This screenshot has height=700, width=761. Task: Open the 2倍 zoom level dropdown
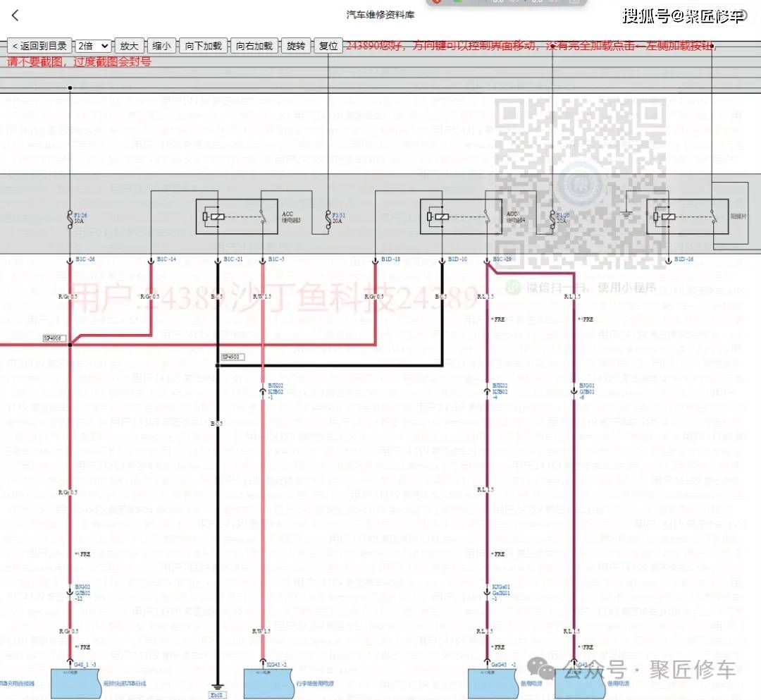(93, 46)
